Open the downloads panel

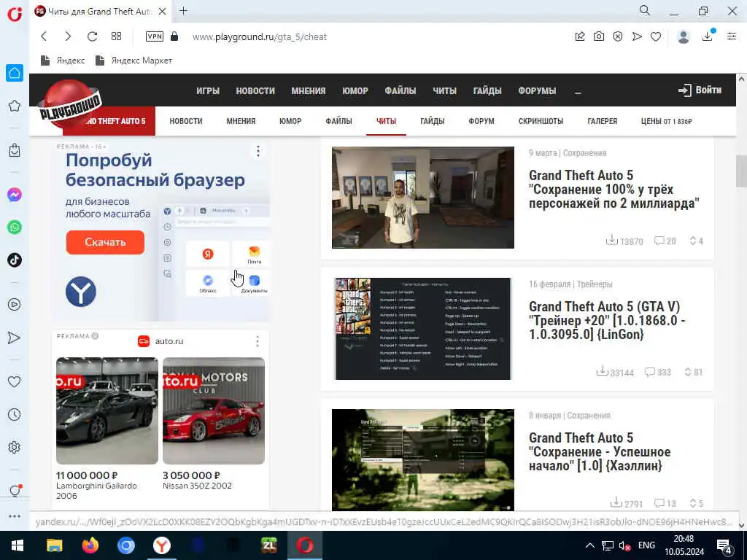708,36
